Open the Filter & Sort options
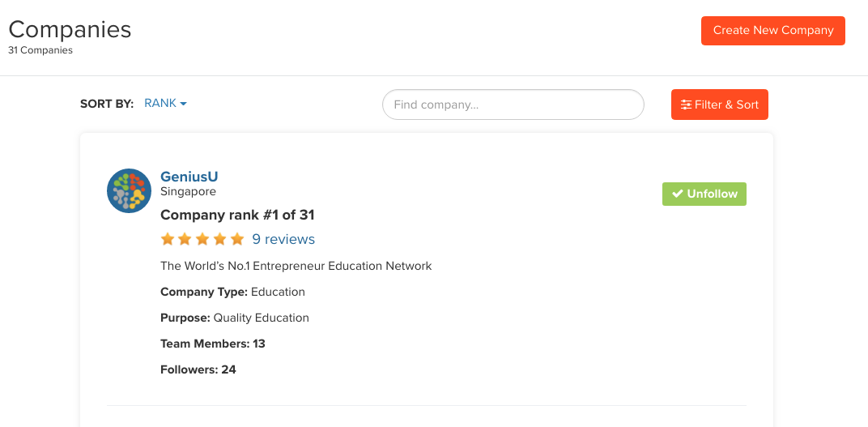This screenshot has height=427, width=868. click(720, 105)
